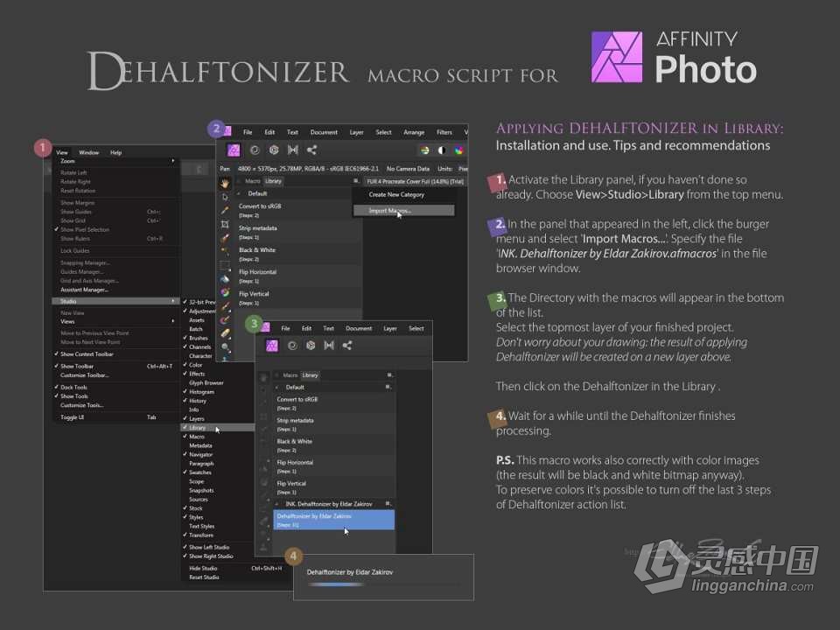Screen dimensions: 840x630
Task: Toggle Library panel in Studio submenu
Action: 218,428
